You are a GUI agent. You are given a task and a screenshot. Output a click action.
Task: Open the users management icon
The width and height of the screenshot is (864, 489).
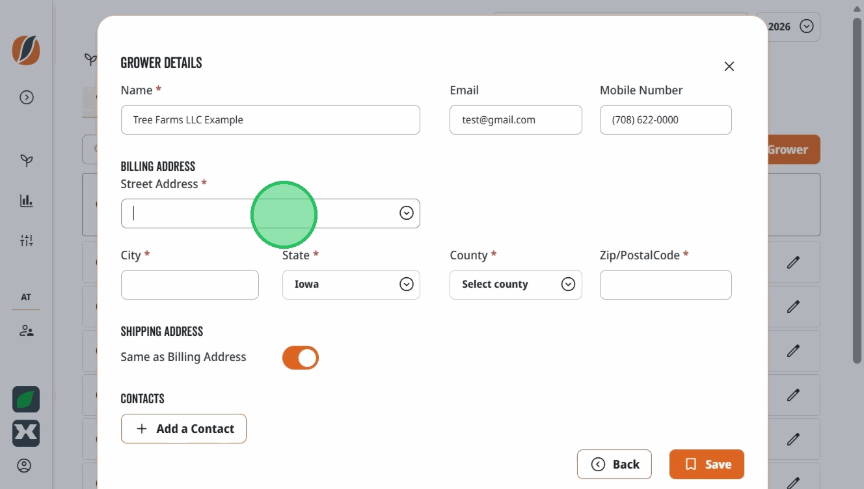[26, 331]
